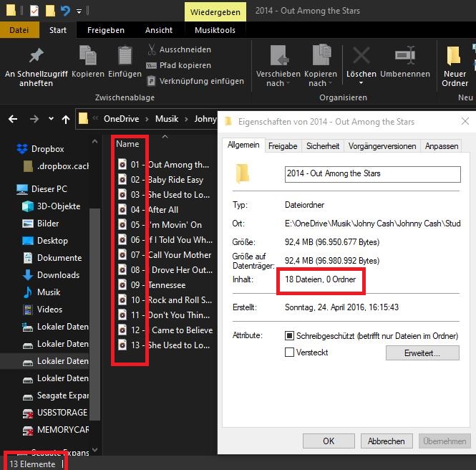The width and height of the screenshot is (476, 470).
Task: Go up one folder level
Action: pyautogui.click(x=66, y=119)
